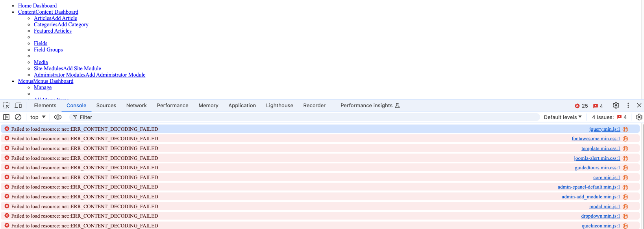The image size is (644, 229).
Task: Open the DevTools three-dot menu
Action: coord(628,105)
